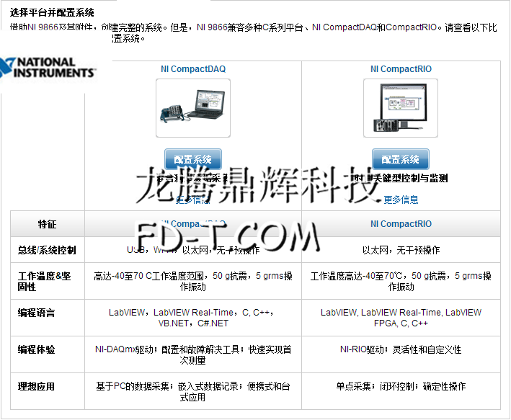Click the National Instruments logo

pos(48,68)
